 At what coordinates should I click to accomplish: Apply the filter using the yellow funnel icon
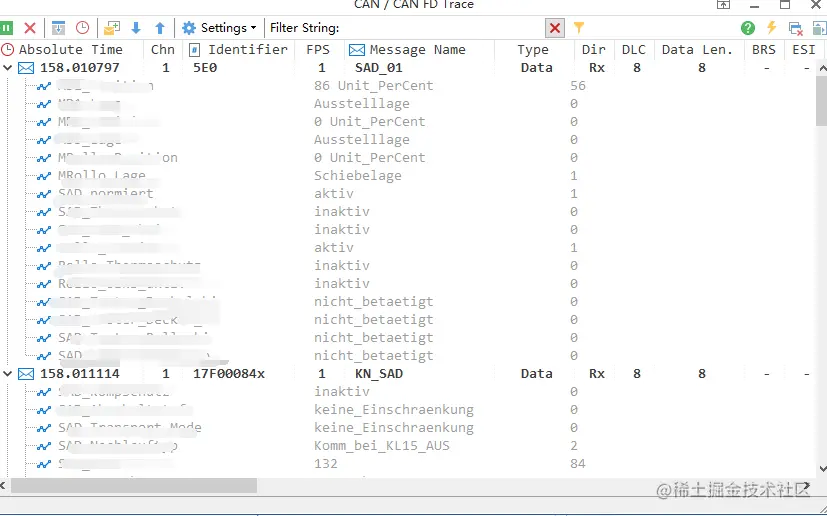579,27
